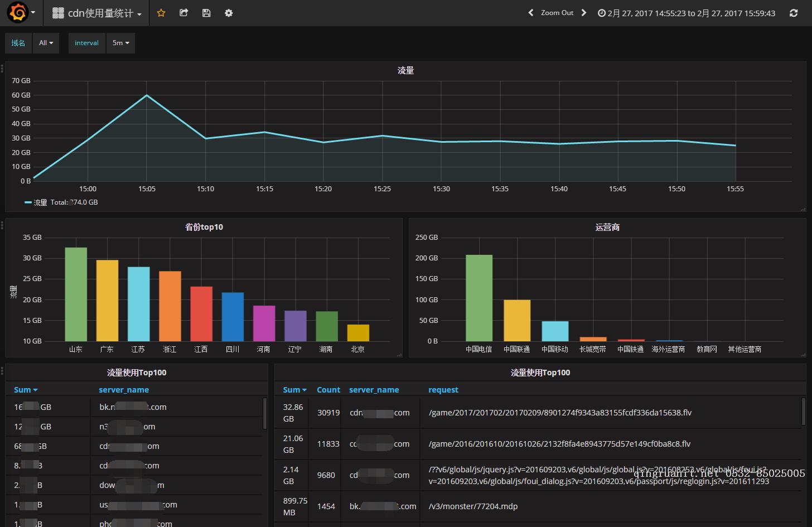
Task: Click the 中国移动 bar in 运营商 chart
Action: coord(555,331)
